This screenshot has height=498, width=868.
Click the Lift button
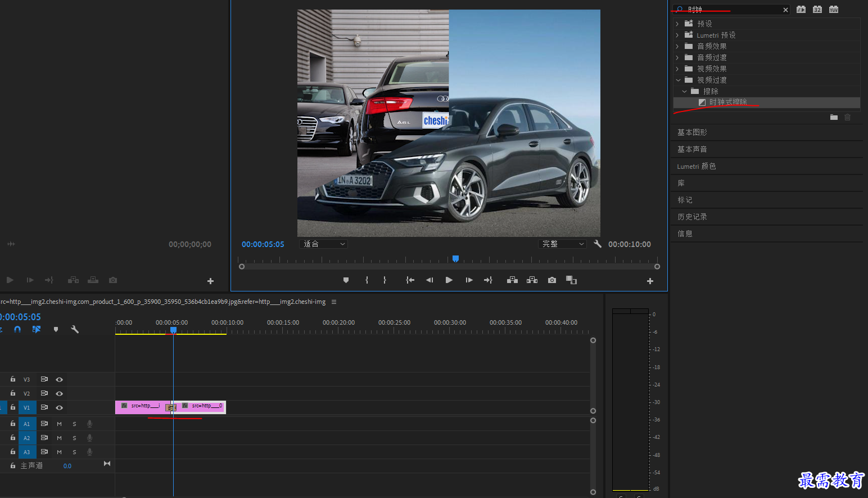(512, 280)
